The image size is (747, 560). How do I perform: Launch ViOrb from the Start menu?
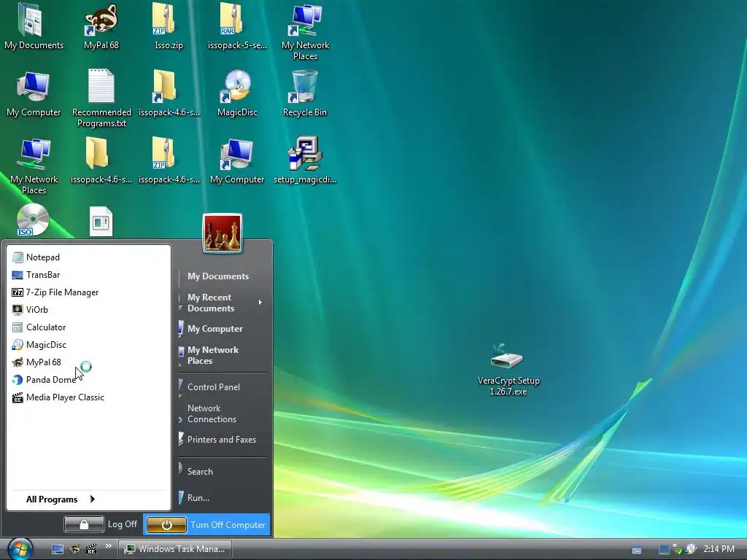[x=88, y=309]
